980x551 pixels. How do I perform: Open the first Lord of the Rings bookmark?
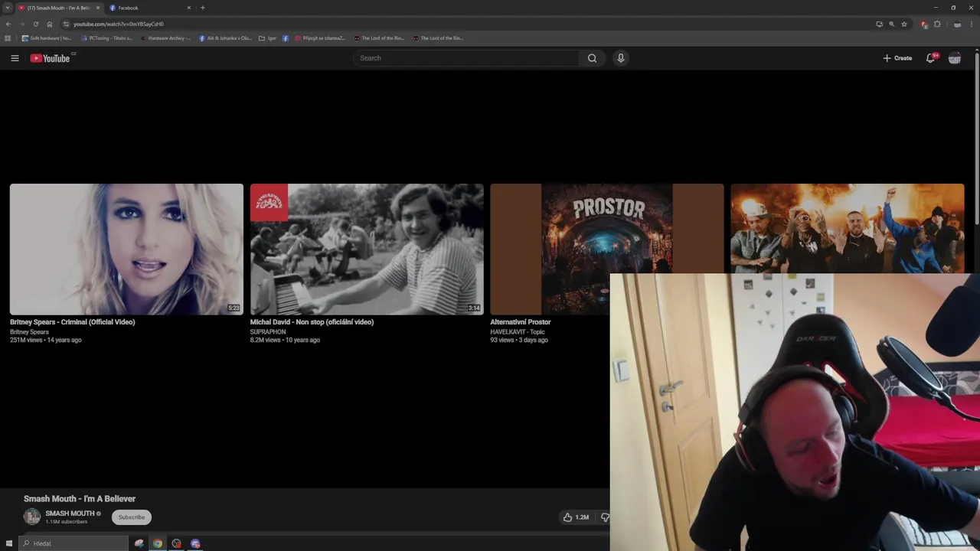click(379, 38)
